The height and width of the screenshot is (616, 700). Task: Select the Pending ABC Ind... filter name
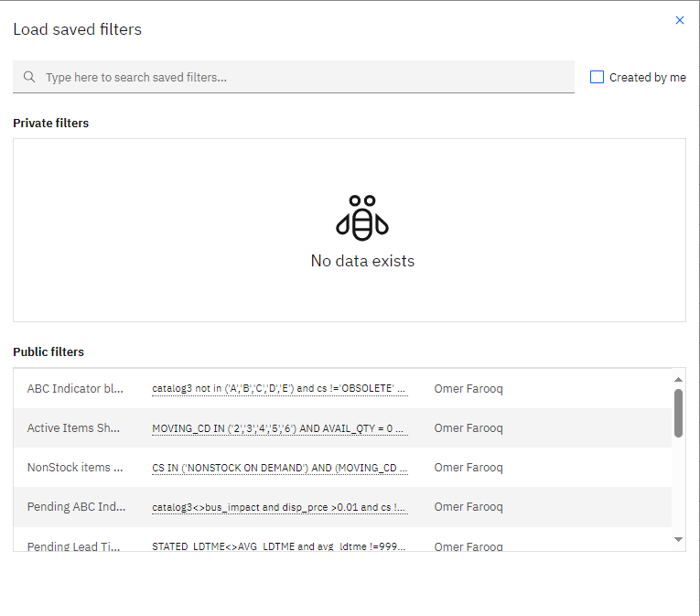coord(77,507)
